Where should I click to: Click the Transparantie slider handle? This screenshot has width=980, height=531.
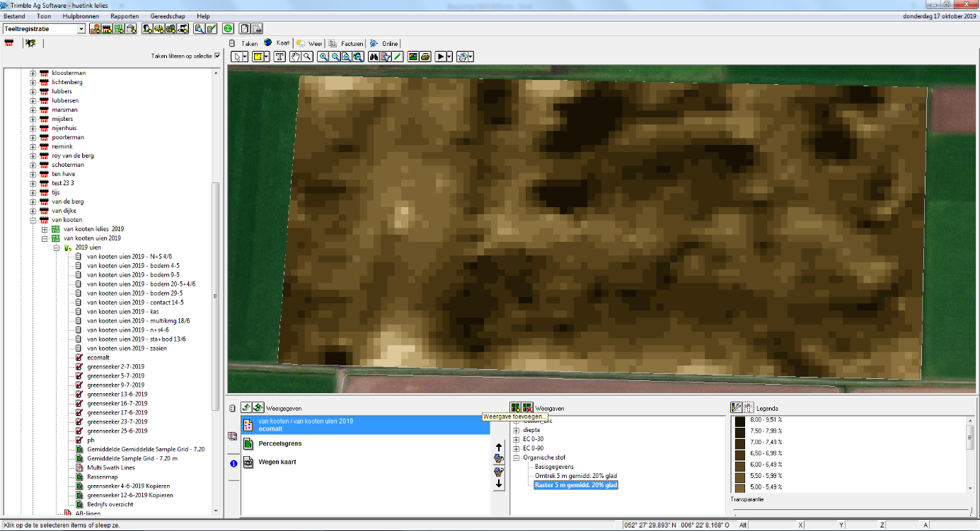(x=971, y=512)
